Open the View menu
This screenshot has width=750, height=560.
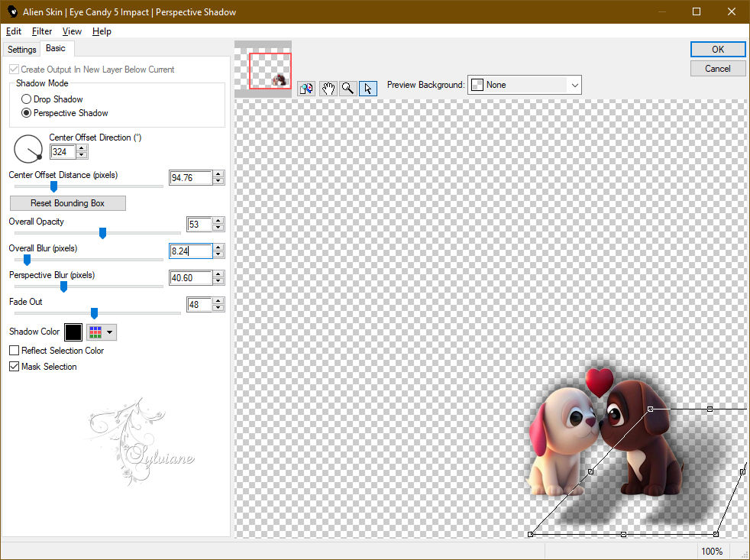72,31
